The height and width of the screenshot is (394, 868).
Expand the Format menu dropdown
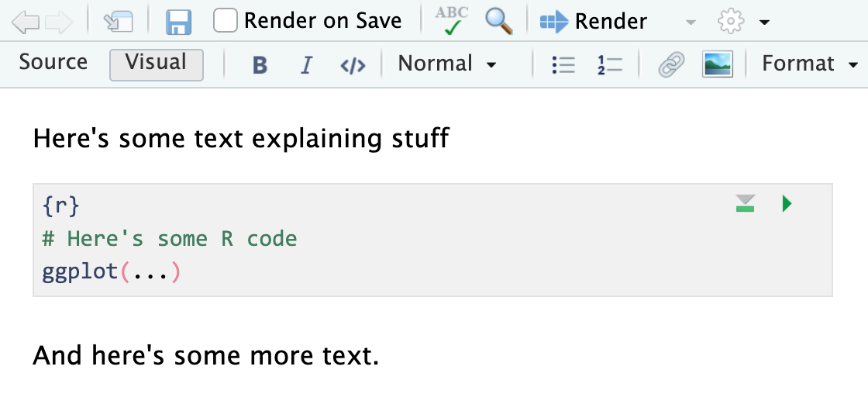809,64
